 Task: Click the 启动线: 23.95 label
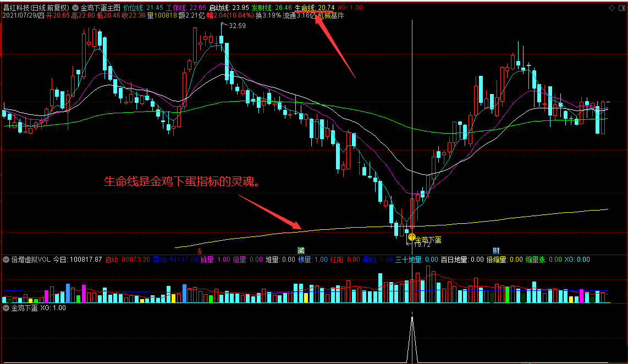point(229,8)
